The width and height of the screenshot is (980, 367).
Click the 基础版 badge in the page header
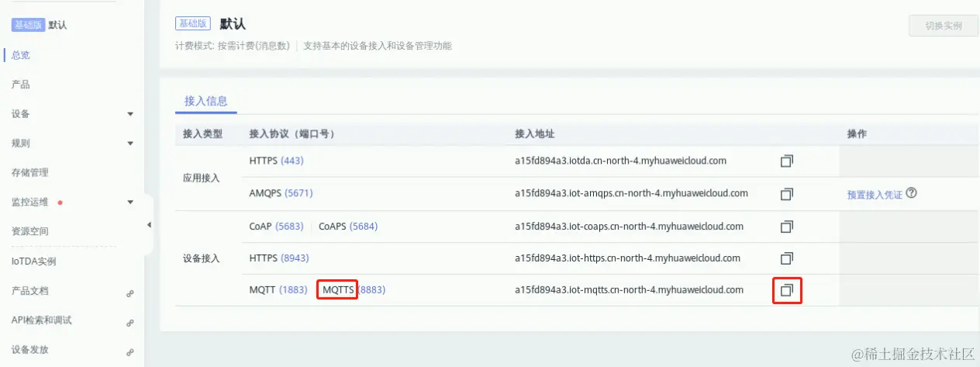tap(192, 24)
